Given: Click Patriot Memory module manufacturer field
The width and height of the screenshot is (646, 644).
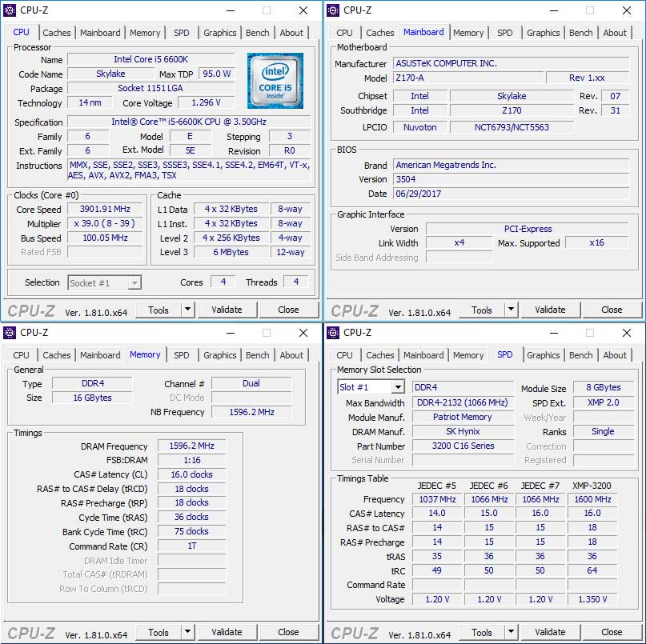Looking at the screenshot, I should (463, 417).
